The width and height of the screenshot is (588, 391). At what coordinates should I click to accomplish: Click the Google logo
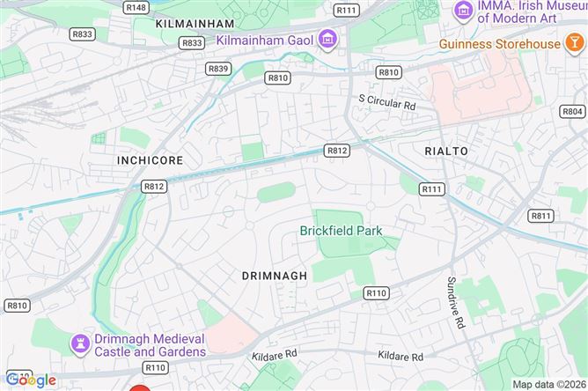click(x=31, y=380)
